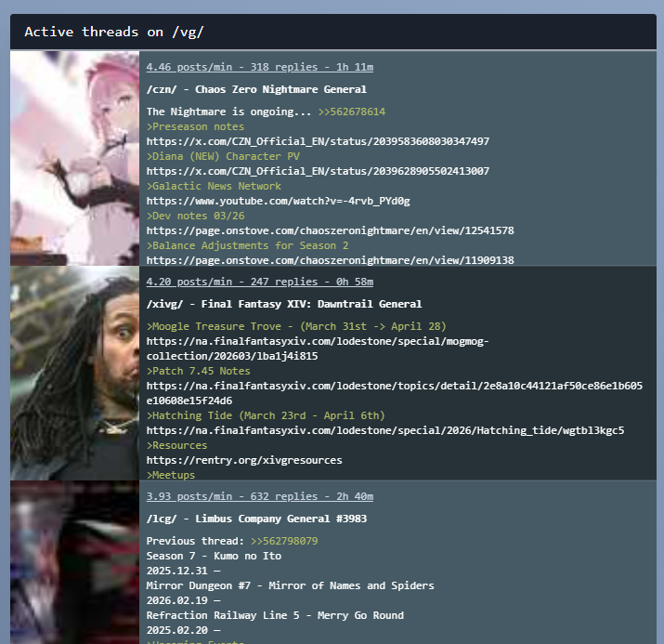Click the '>Dev notes 03/26' line
664x644 pixels.
pos(196,216)
